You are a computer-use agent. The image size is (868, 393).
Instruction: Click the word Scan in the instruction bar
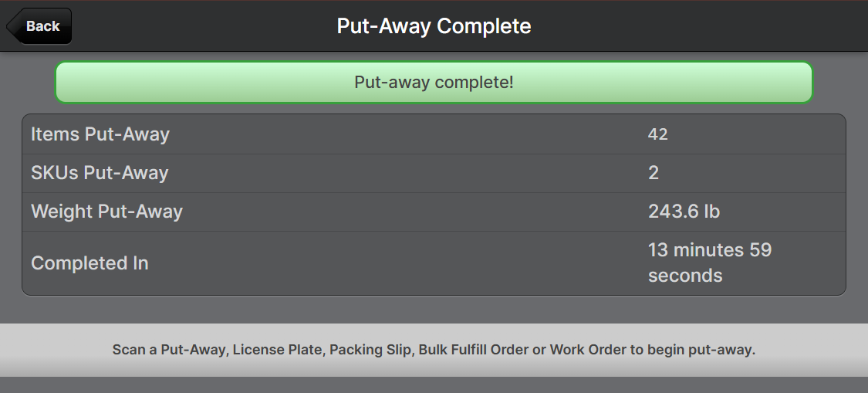point(128,350)
